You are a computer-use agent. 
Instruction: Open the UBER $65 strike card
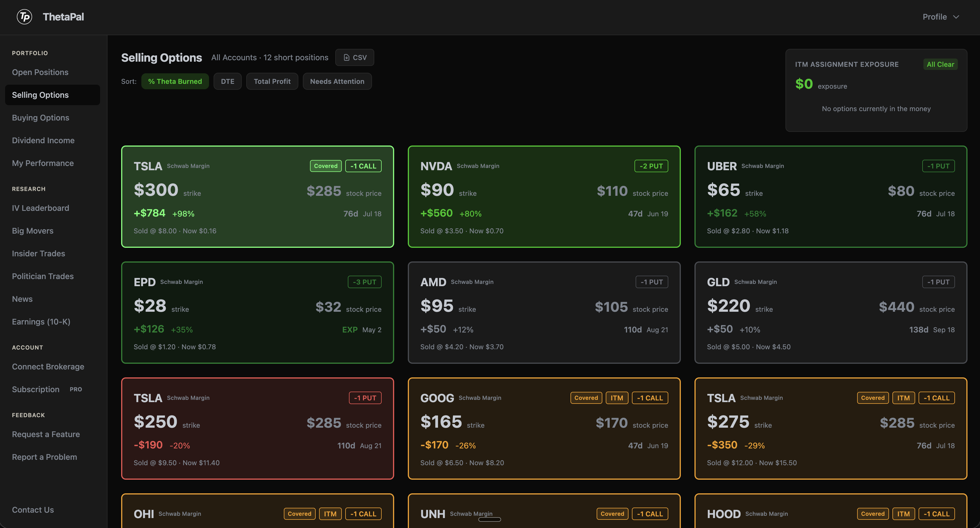(x=831, y=197)
